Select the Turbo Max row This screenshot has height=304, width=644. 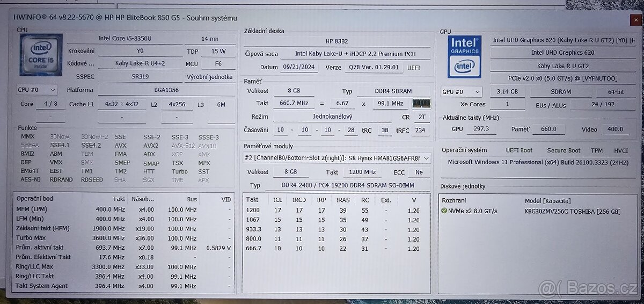click(124, 238)
